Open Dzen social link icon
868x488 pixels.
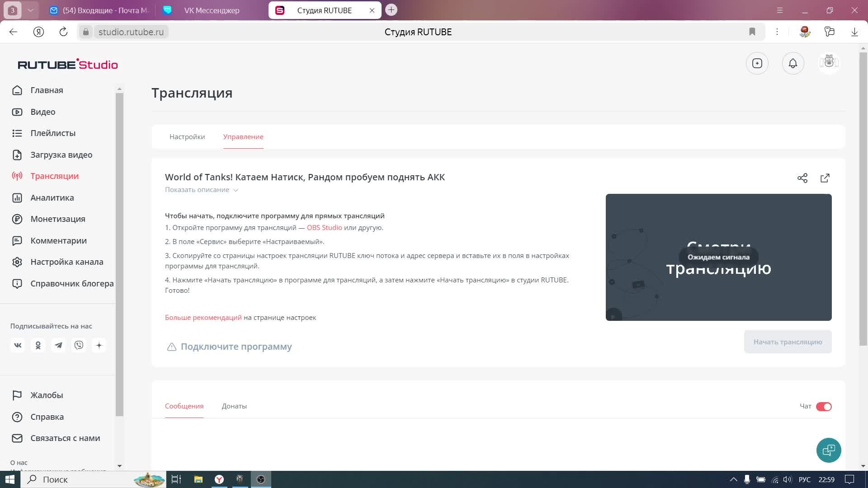[x=99, y=345]
